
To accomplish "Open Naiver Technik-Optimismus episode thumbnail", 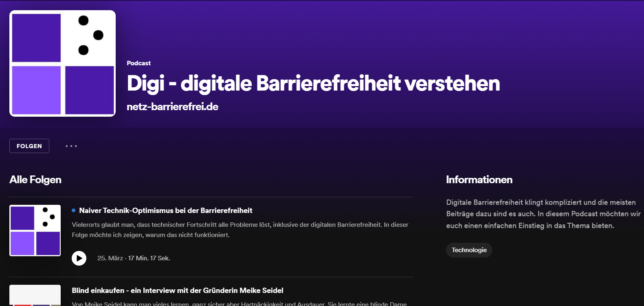I will (35, 231).
